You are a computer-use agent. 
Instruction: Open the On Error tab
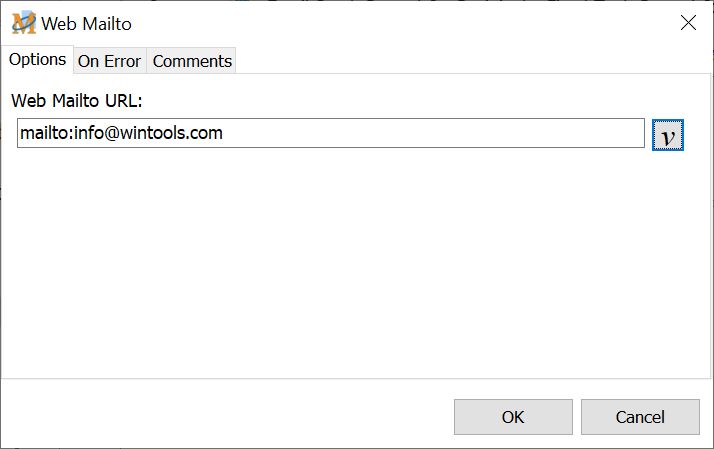(109, 61)
